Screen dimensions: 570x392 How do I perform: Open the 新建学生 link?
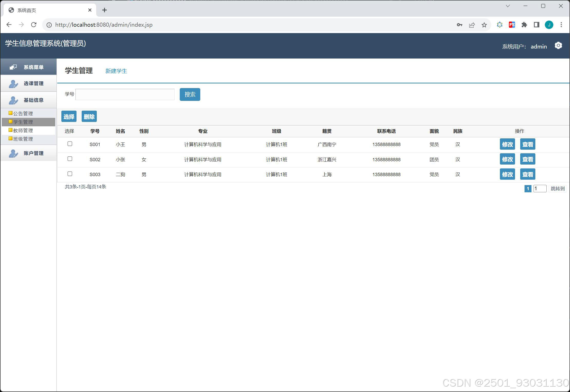pos(116,71)
